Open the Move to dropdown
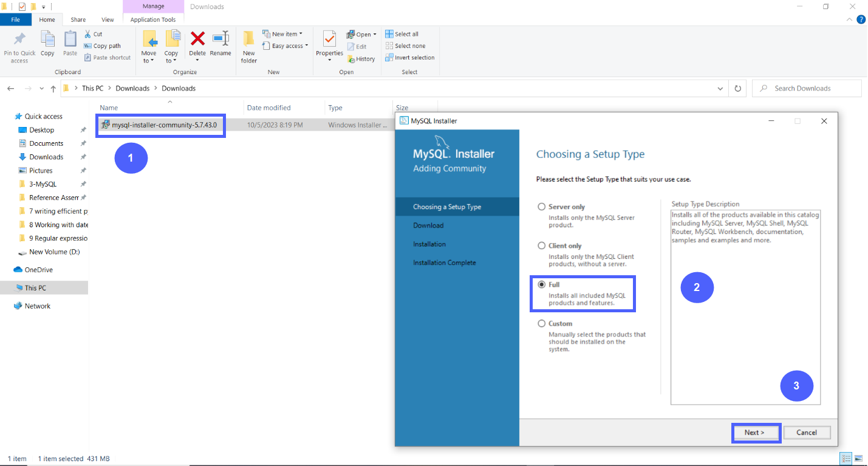The image size is (868, 466). coord(149,57)
